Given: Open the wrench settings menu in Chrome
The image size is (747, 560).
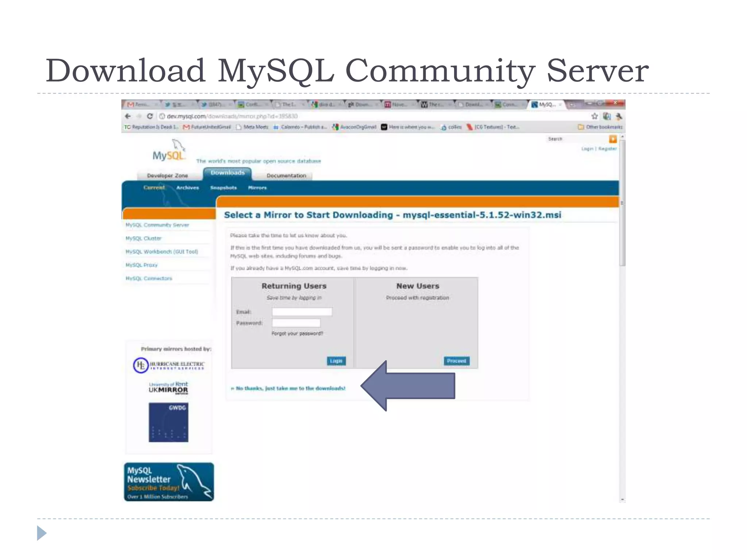Looking at the screenshot, I should tap(619, 116).
